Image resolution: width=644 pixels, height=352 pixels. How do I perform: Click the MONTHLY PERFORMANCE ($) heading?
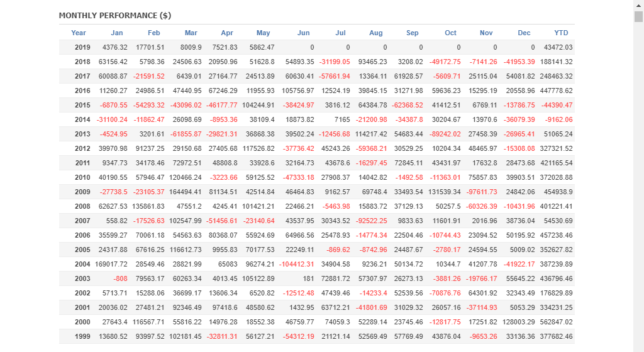[x=115, y=15]
